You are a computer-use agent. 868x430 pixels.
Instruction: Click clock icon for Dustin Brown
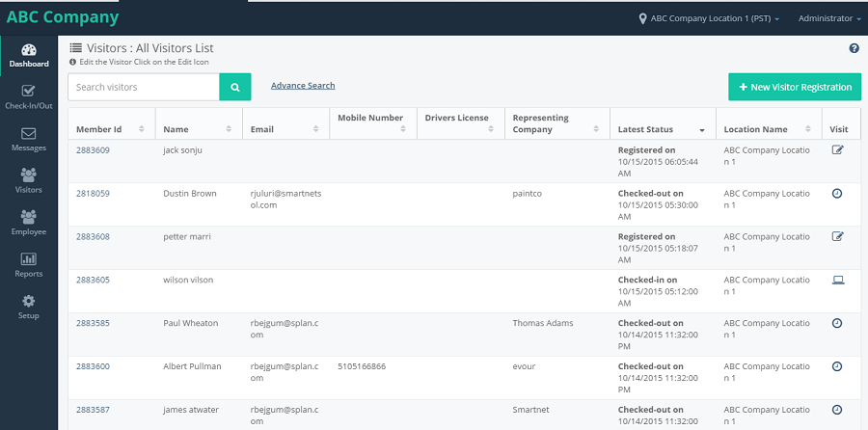837,193
